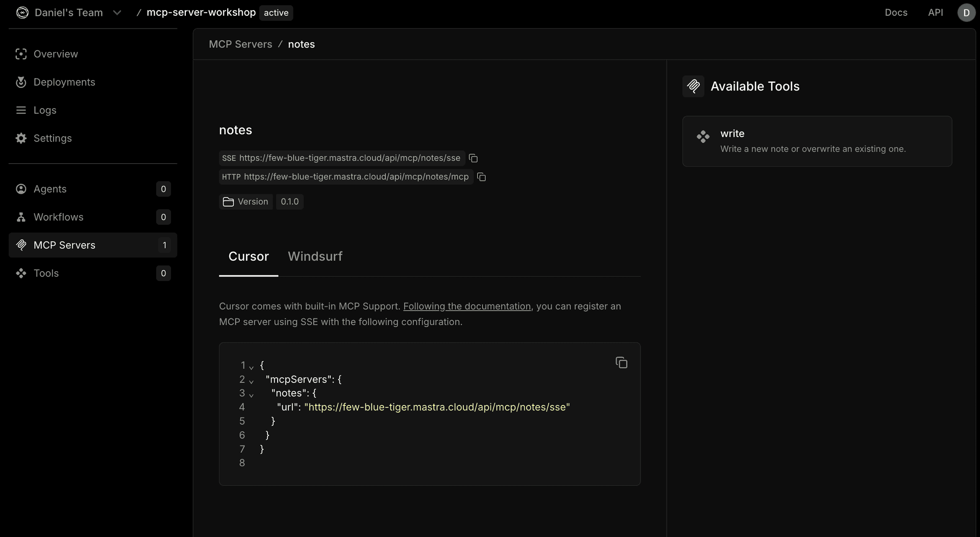
Task: Switch to the Cursor tab
Action: point(249,257)
